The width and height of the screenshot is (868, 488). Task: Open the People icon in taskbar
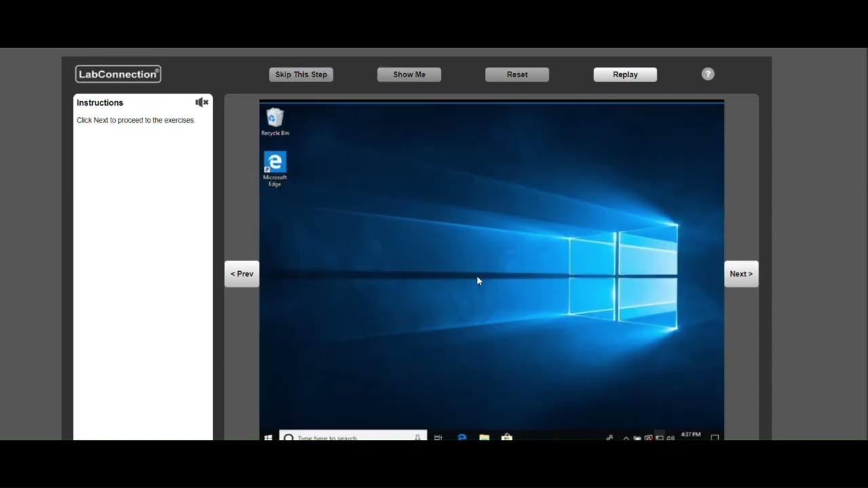(x=610, y=438)
